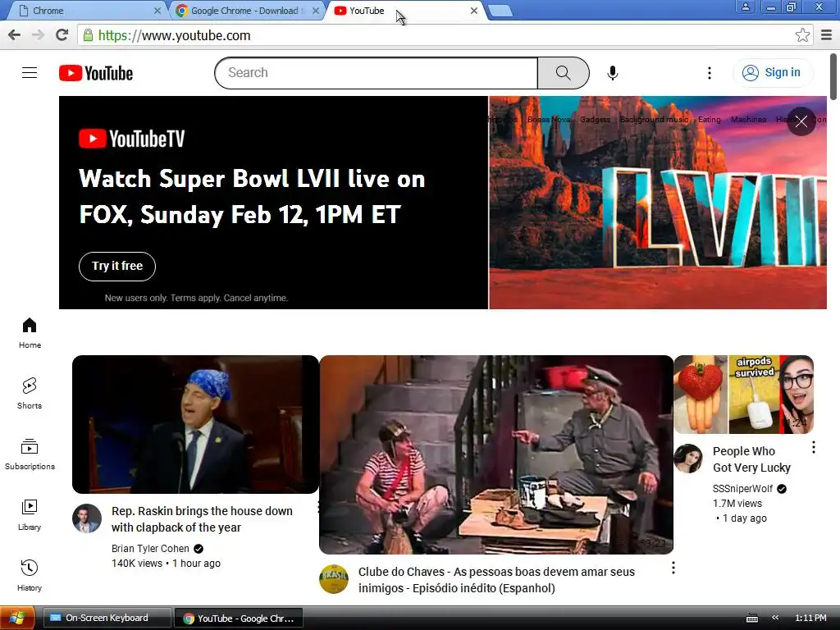840x630 pixels.
Task: Switch to Google Chrome - Download tab
Action: [x=248, y=11]
